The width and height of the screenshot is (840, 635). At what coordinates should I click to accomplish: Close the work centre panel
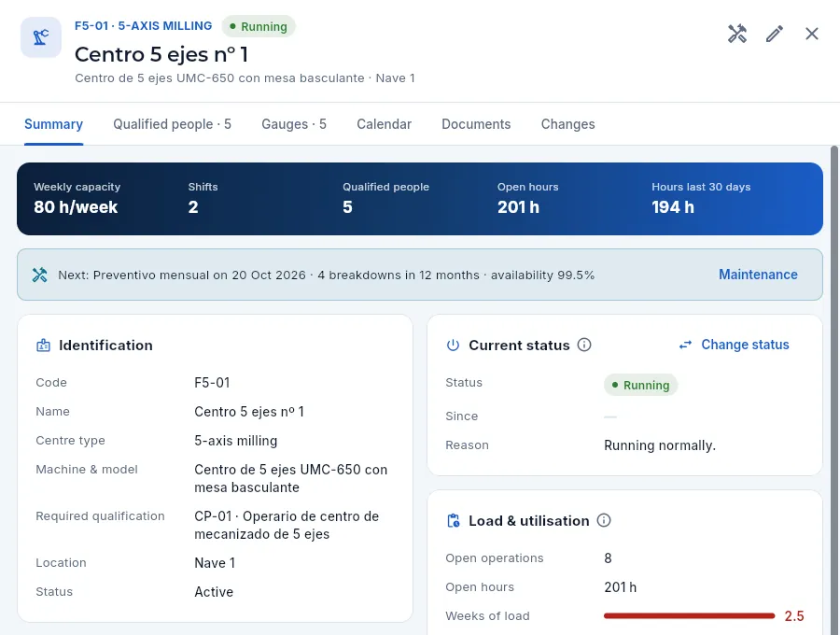(812, 34)
